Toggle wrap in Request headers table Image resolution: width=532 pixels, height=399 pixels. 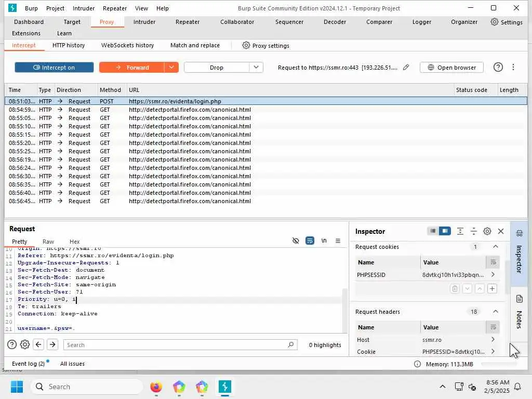click(x=493, y=327)
